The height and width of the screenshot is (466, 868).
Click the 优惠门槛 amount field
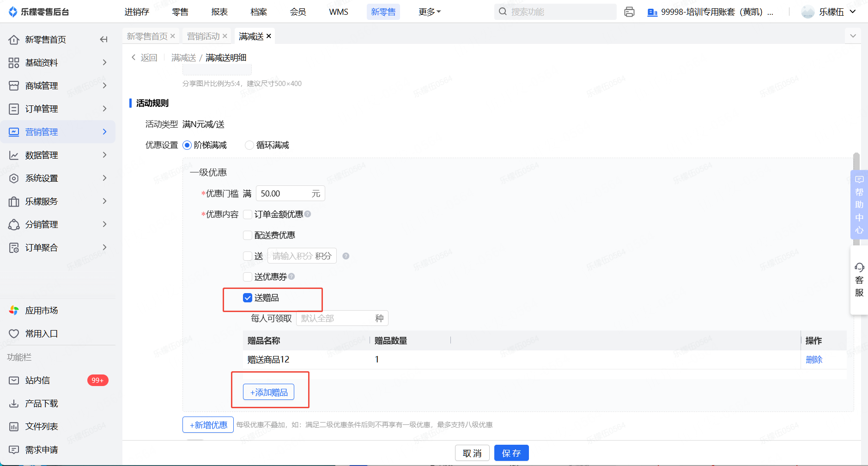click(x=291, y=194)
